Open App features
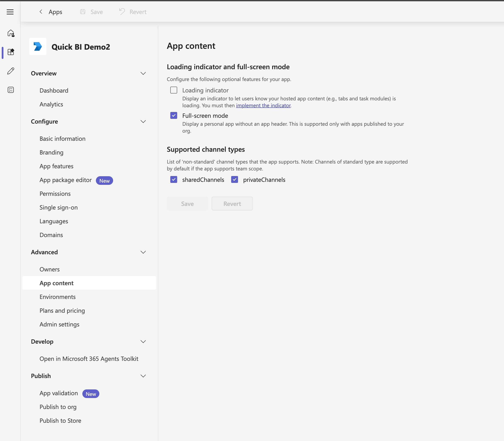Screen dimensions: 504x441 56,166
